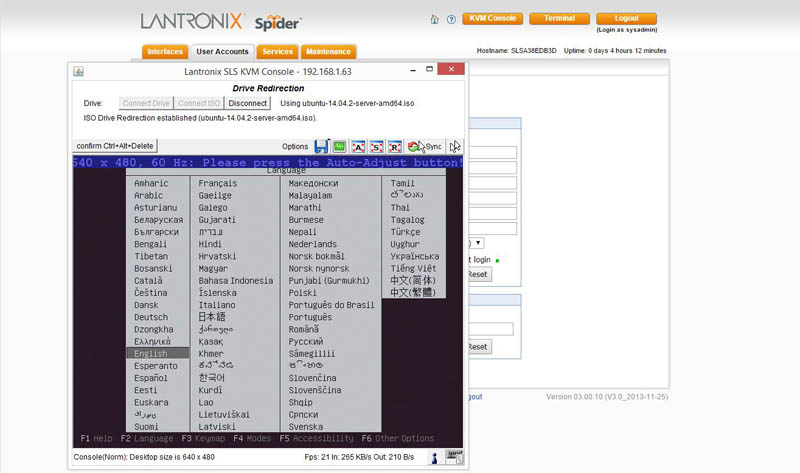Viewport: 800px width, 473px height.
Task: Click the user icon in KVM status bar
Action: [x=435, y=457]
